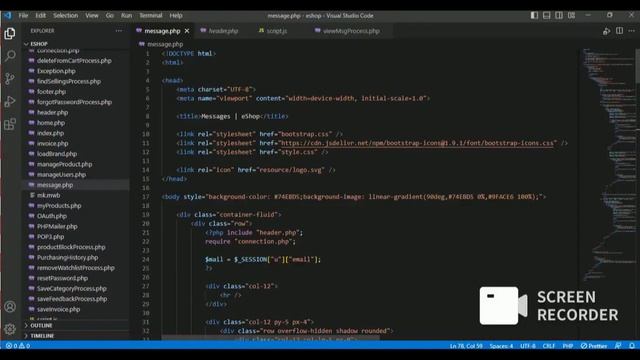Switch to the script.js tab
The width and height of the screenshot is (640, 360).
[x=276, y=31]
